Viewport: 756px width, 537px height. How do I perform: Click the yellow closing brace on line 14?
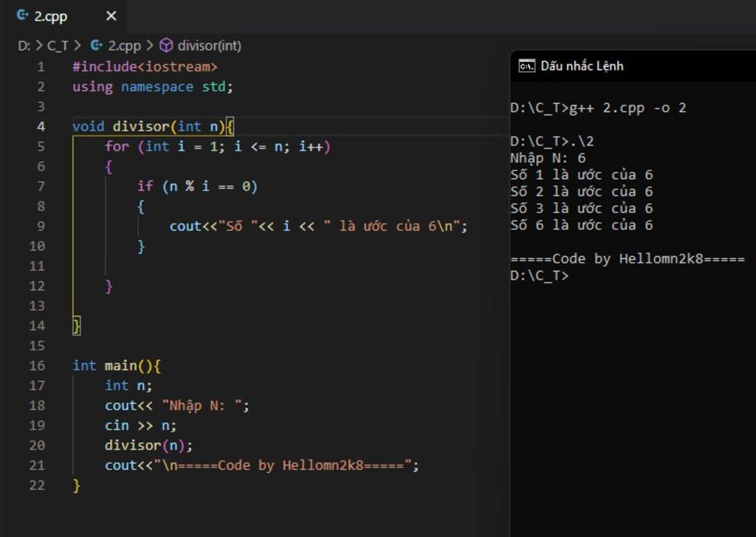pos(77,326)
